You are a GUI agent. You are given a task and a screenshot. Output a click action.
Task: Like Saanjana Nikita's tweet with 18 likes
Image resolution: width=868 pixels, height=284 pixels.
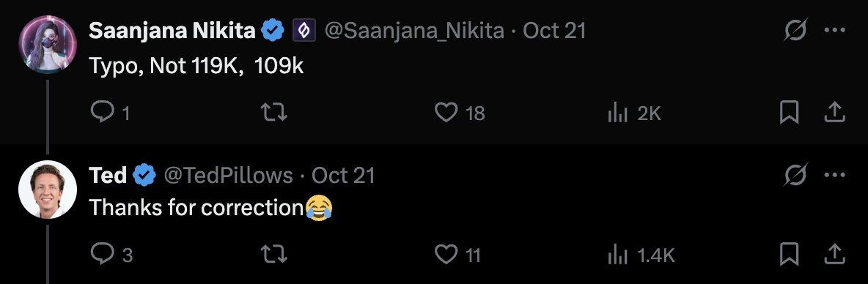click(460, 113)
